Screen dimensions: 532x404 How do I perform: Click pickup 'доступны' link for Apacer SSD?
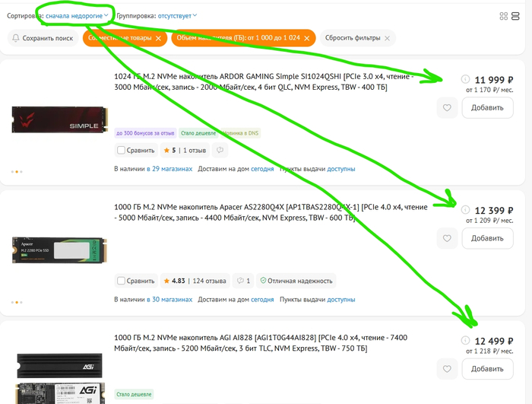click(x=341, y=299)
